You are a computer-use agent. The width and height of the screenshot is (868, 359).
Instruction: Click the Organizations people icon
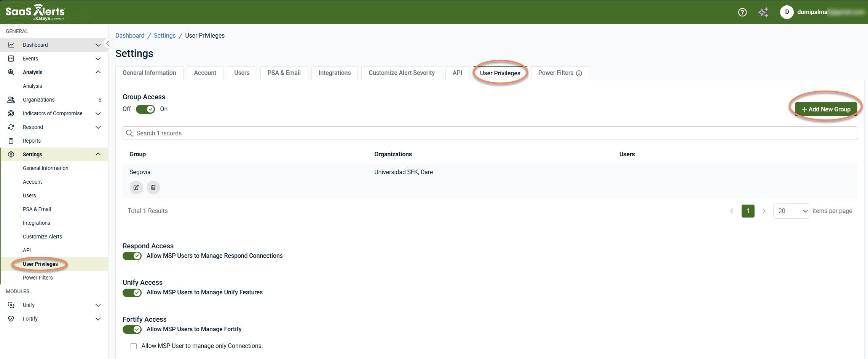[x=11, y=100]
